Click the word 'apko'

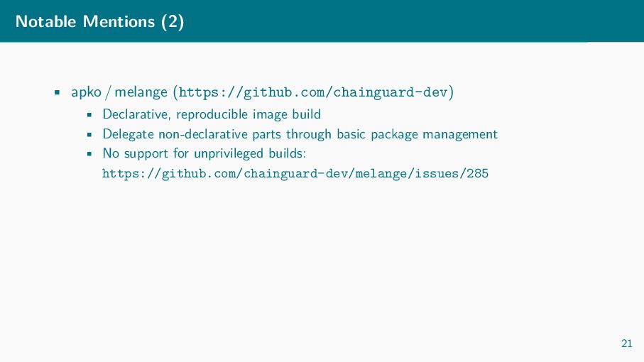[x=86, y=92]
